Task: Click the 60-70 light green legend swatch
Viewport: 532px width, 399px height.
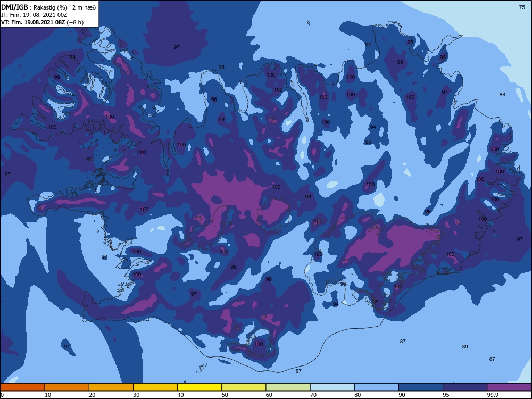Action: (x=288, y=387)
